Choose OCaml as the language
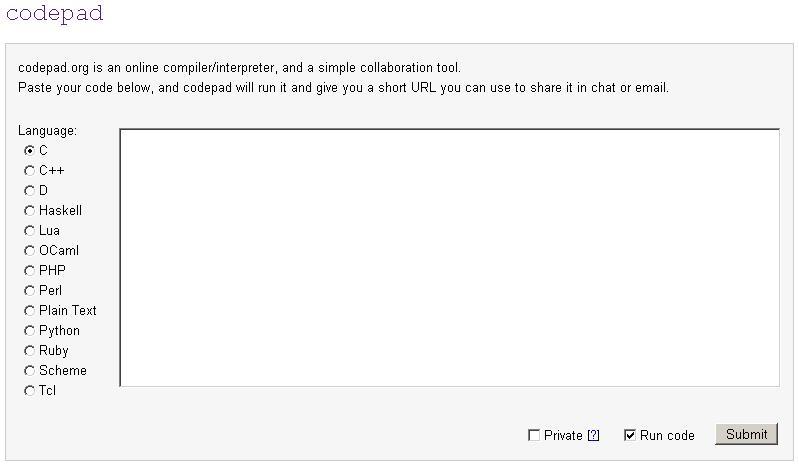 pyautogui.click(x=30, y=250)
